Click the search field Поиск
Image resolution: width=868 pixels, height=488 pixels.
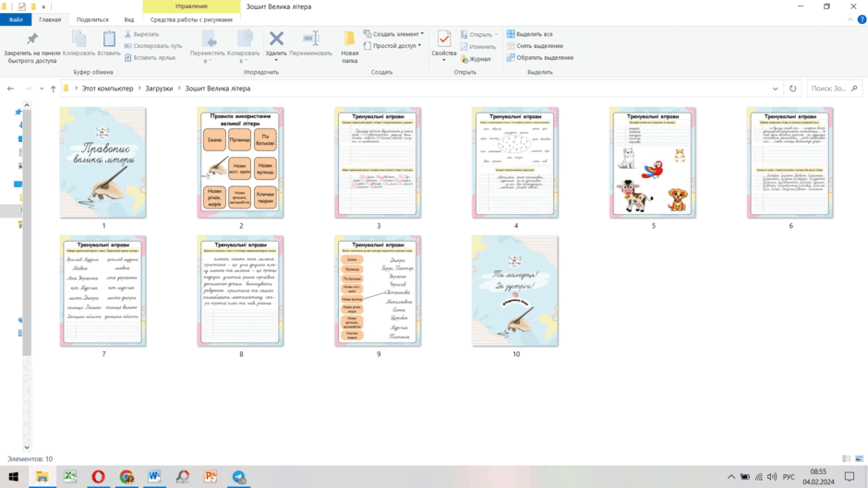pos(833,89)
